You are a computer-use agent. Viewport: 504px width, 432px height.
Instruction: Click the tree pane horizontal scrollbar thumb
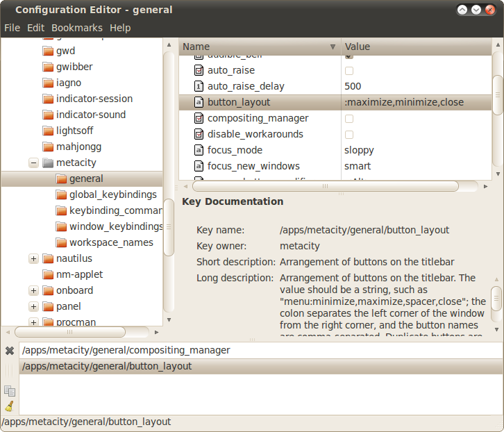click(x=70, y=332)
